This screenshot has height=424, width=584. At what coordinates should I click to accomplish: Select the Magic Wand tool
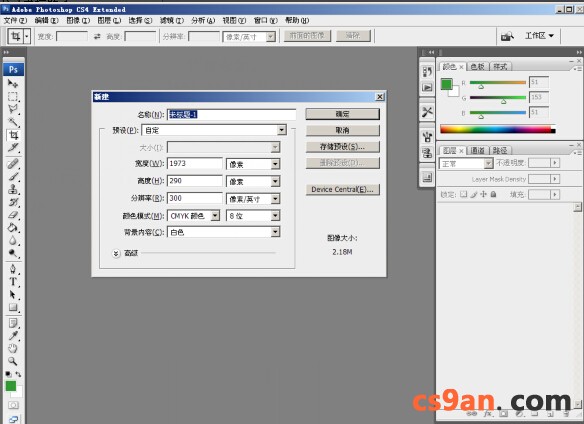tap(13, 122)
